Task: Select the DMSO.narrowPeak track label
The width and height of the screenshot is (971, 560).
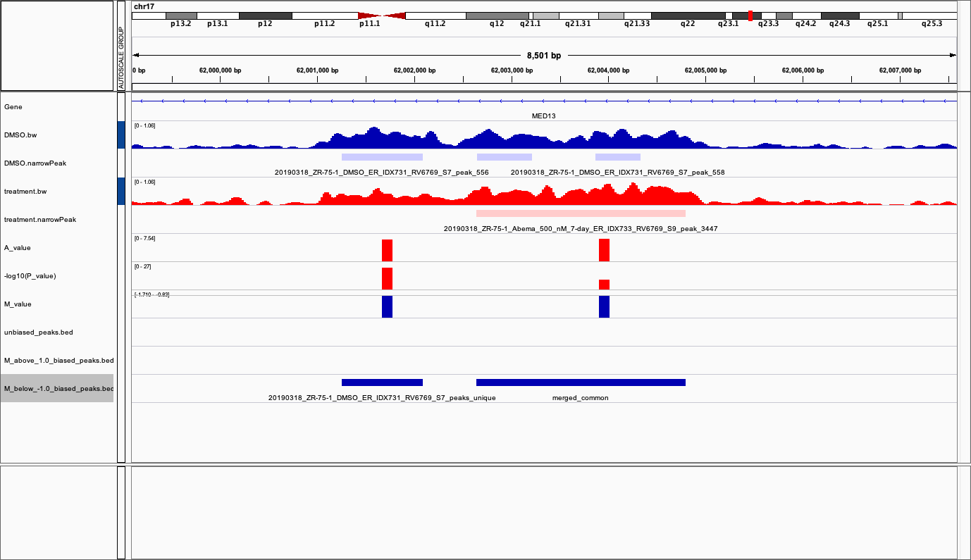Action: click(x=35, y=163)
